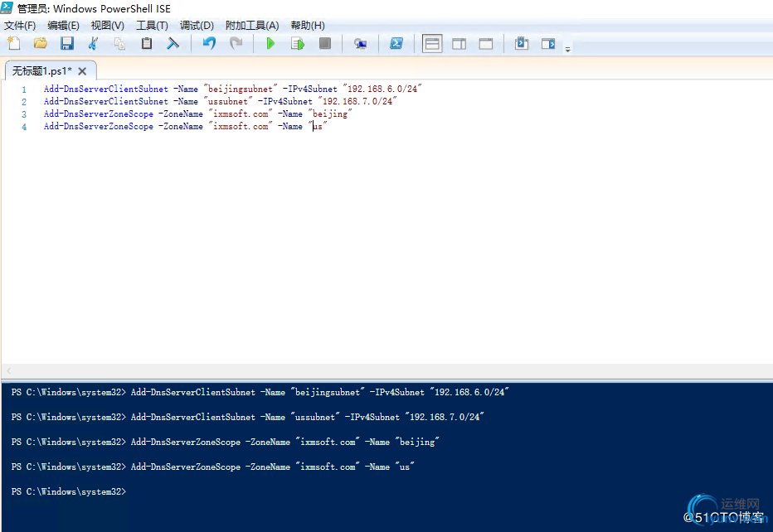Image resolution: width=773 pixels, height=532 pixels.
Task: Open the 附加工具(A) menu
Action: 252,25
